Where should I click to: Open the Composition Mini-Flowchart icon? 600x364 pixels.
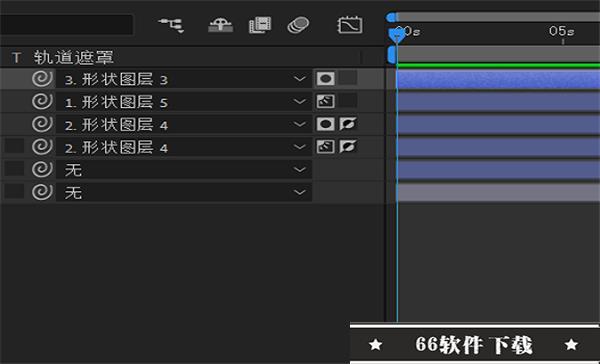171,25
